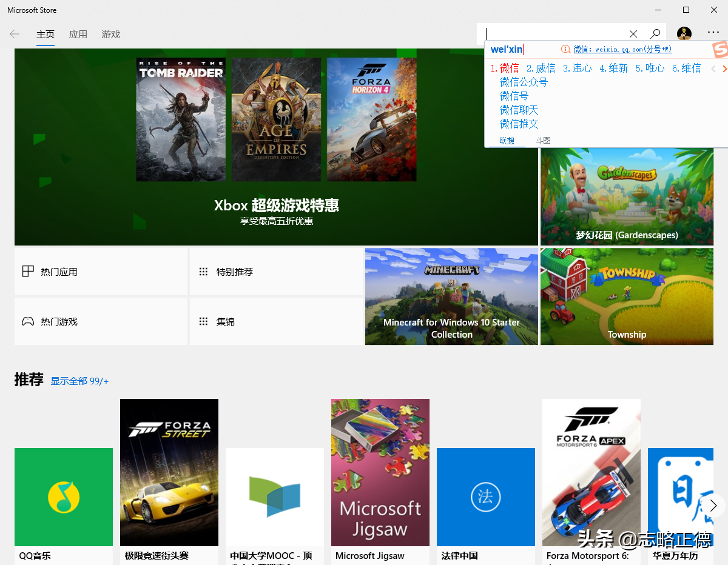Open Minecraft for Windows 10 Starter Collection
728x565 pixels.
pyautogui.click(x=451, y=296)
